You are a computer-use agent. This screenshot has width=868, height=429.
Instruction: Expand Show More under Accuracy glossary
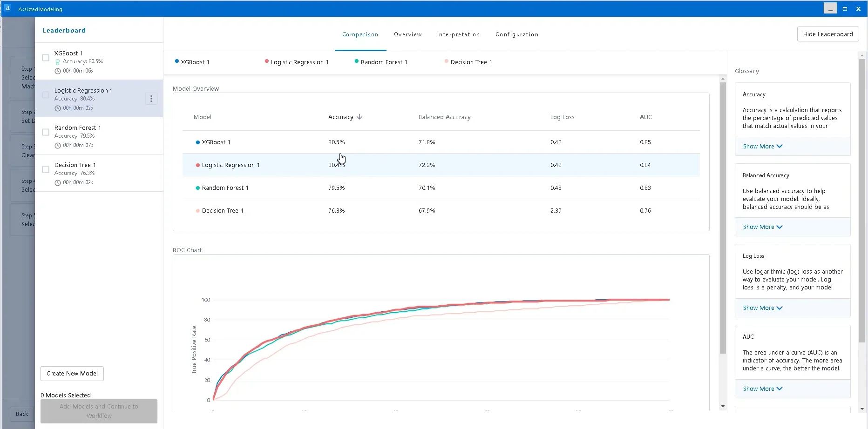coord(763,146)
